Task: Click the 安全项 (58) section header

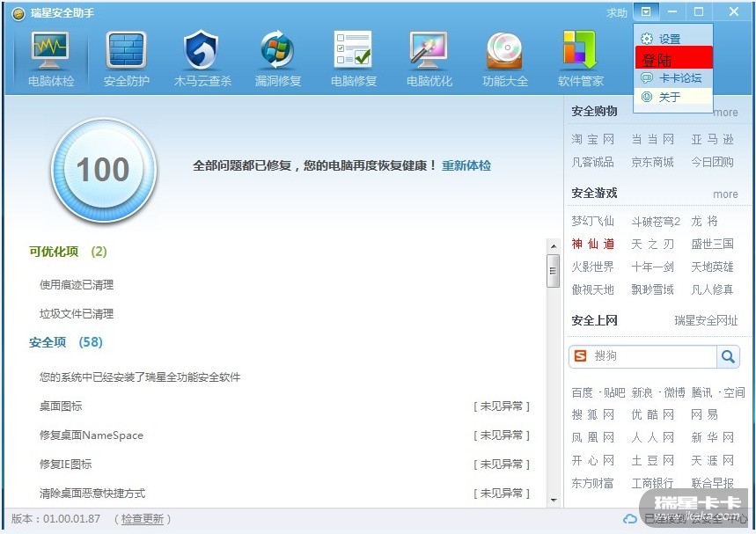Action: point(66,343)
